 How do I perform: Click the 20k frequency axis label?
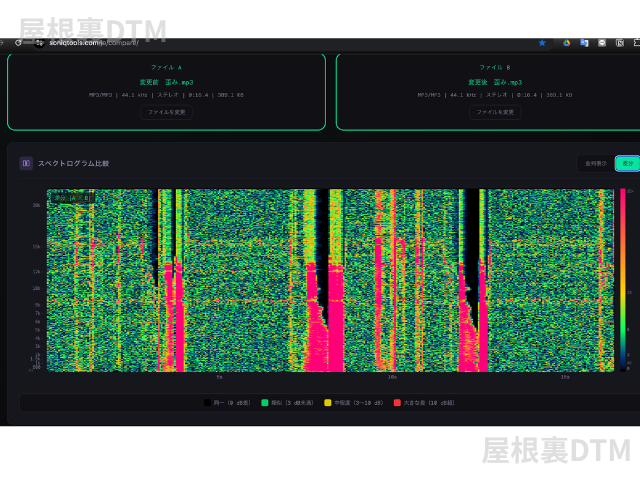coord(37,205)
